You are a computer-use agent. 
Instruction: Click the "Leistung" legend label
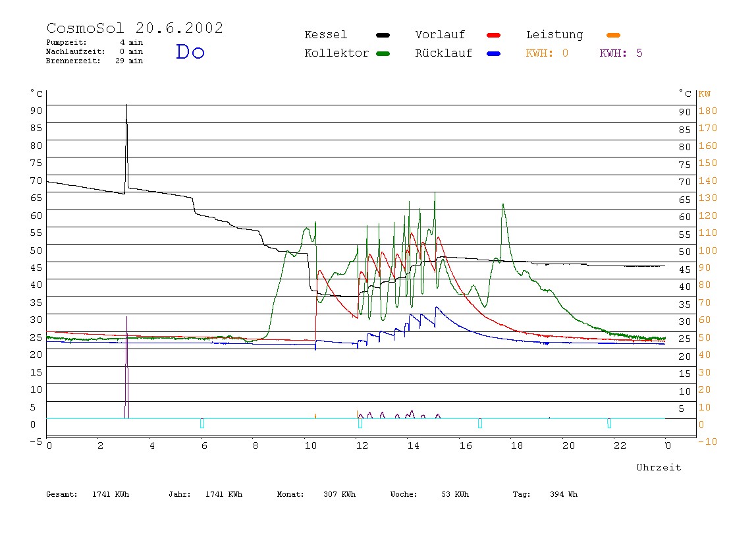pos(554,35)
